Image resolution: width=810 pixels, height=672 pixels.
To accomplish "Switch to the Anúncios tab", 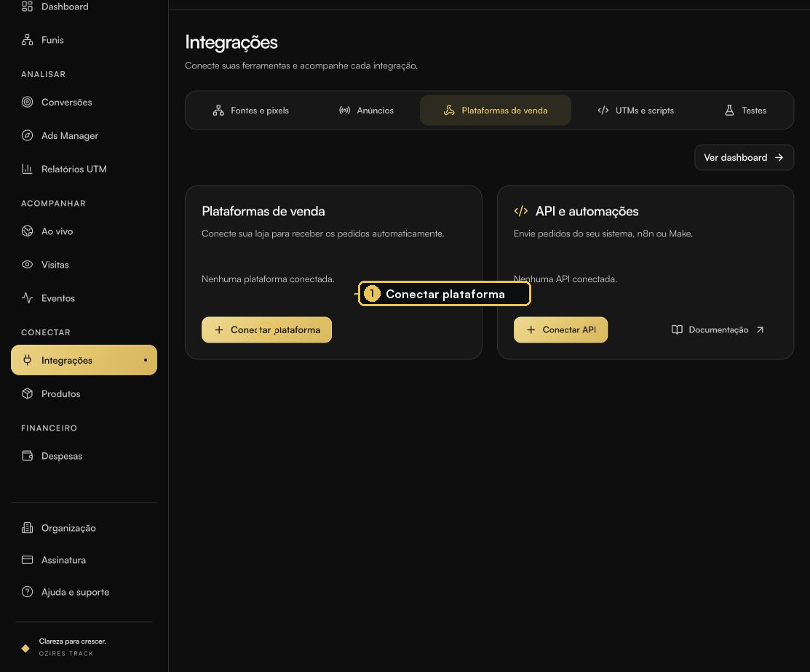I will tap(366, 110).
